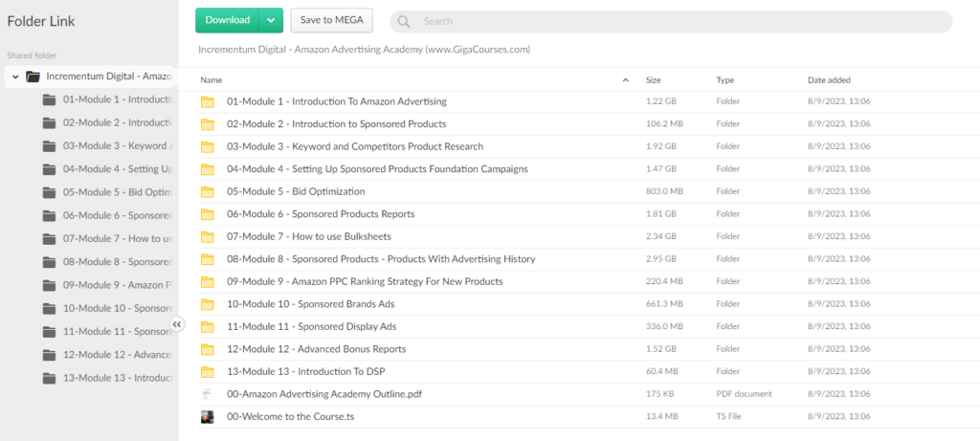Screen dimensions: 980x441
Task: Sort the list by Type column
Action: pyautogui.click(x=725, y=80)
